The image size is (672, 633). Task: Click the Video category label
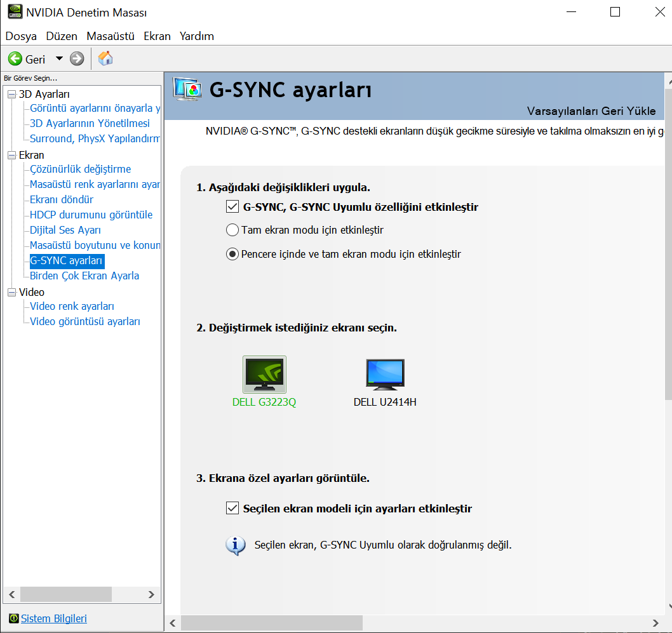[x=32, y=292]
